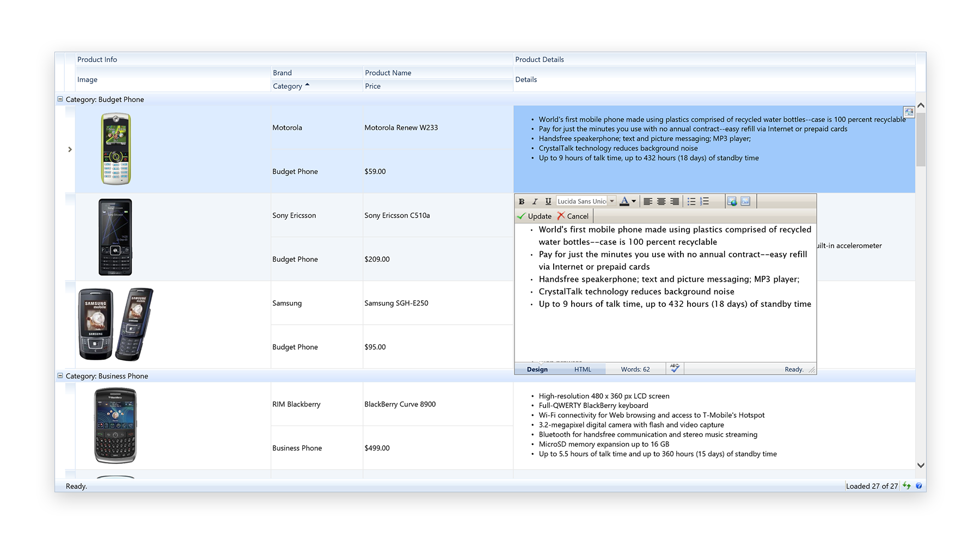Toggle underline formatting in the editor

[x=548, y=201]
